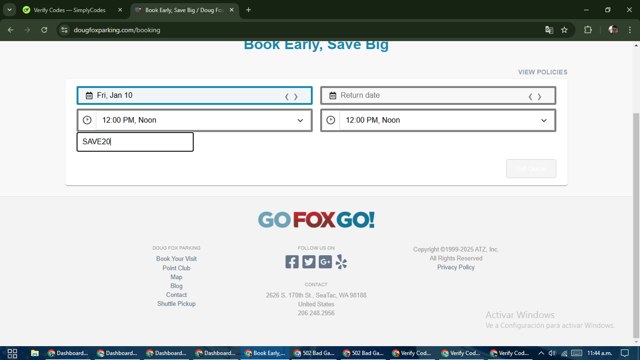Reload the page
The width and height of the screenshot is (640, 360).
44,30
